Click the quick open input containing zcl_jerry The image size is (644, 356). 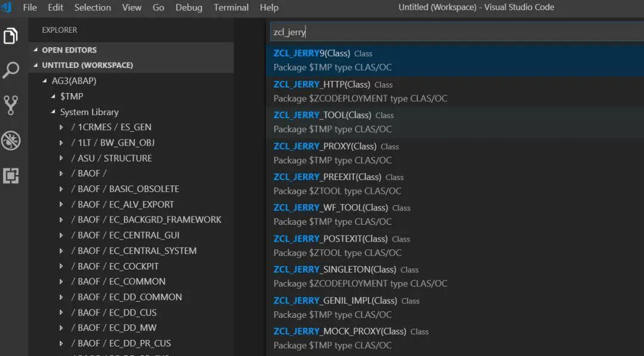coord(457,32)
